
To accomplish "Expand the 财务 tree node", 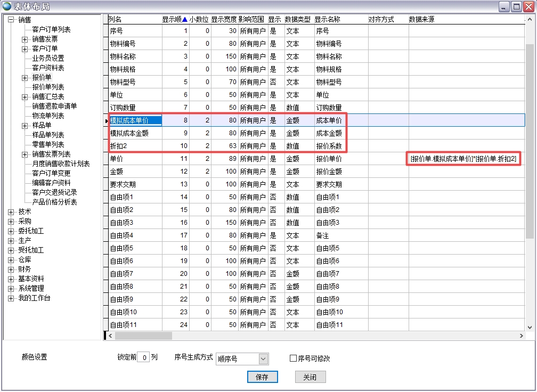I will (x=11, y=269).
